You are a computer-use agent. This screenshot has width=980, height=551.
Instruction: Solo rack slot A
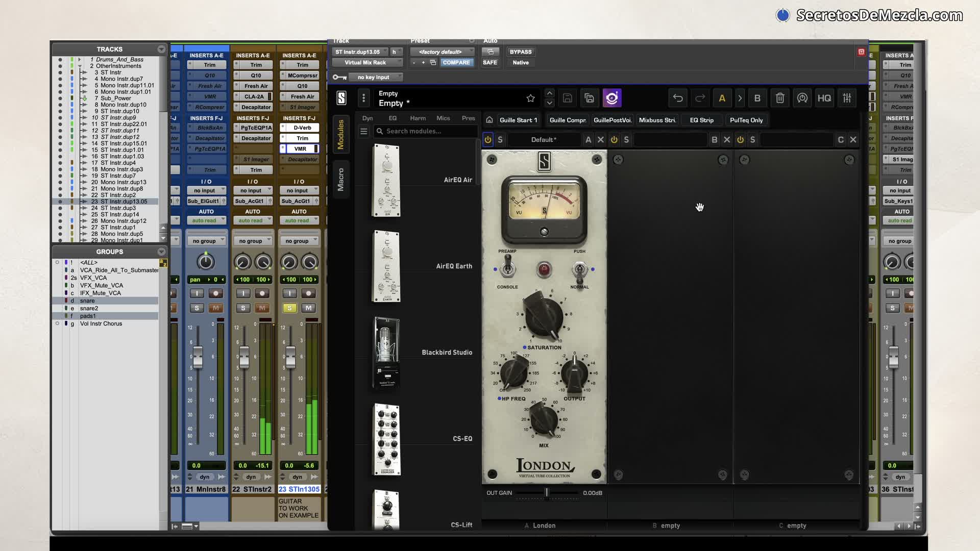[x=500, y=140]
